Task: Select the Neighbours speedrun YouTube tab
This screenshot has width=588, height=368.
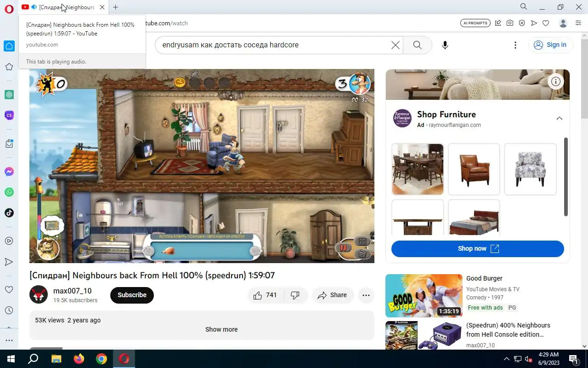Action: point(63,7)
